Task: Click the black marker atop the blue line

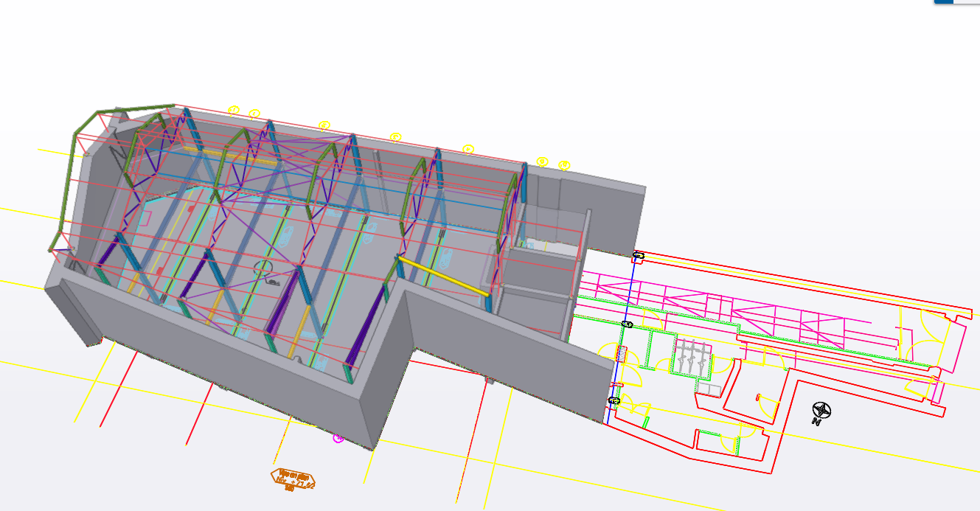Action: pyautogui.click(x=639, y=256)
